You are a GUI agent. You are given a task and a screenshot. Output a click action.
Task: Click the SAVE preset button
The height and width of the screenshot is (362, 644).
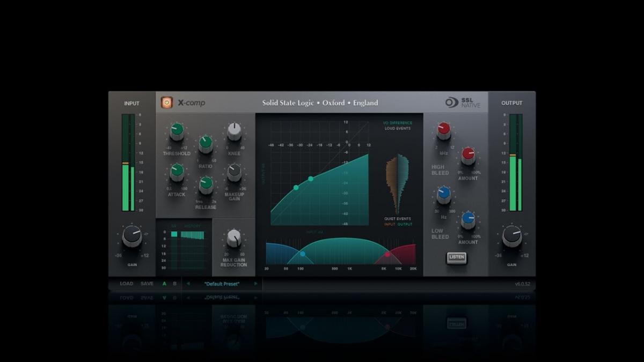point(147,284)
